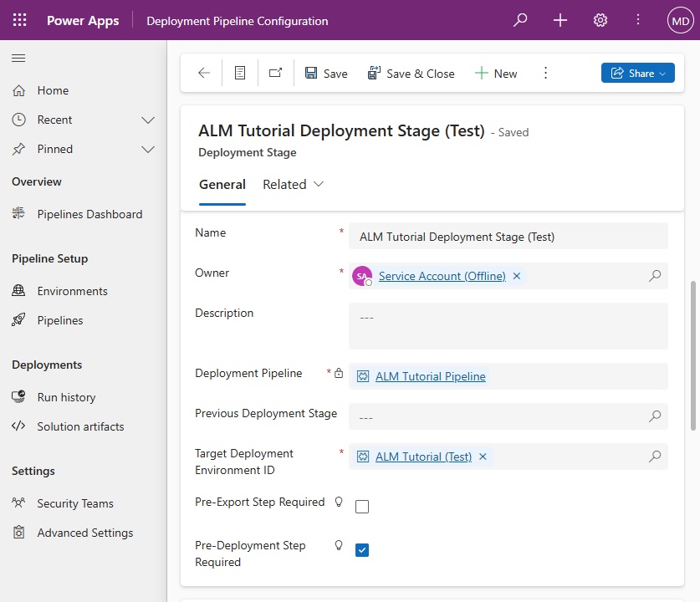700x602 pixels.
Task: Open the Related tab dropdown
Action: pyautogui.click(x=293, y=184)
